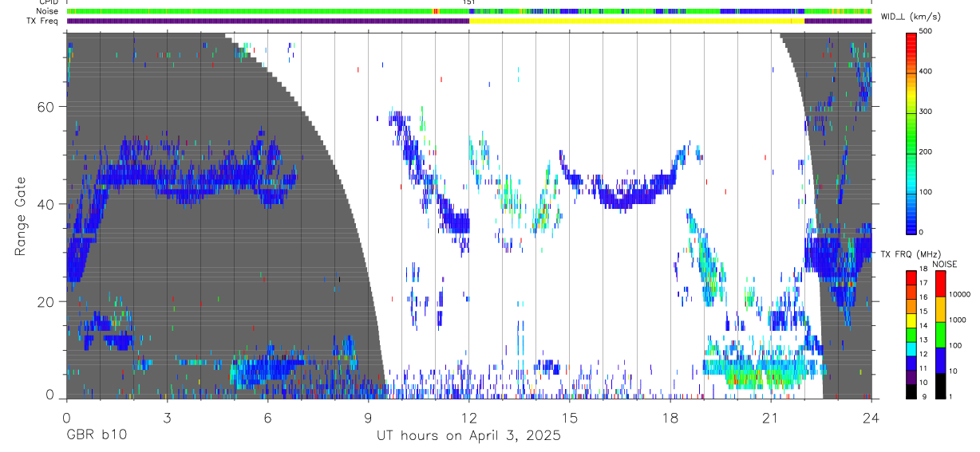Click the '12' UT hour tick label on the x-axis
Image resolution: width=980 pixels, height=452 pixels.
(x=469, y=418)
